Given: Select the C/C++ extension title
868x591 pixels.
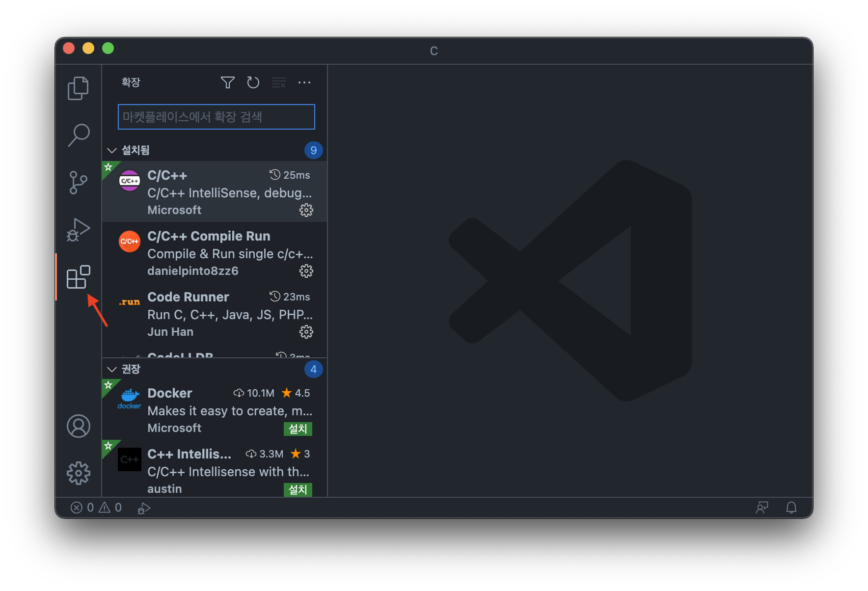Looking at the screenshot, I should pyautogui.click(x=167, y=176).
